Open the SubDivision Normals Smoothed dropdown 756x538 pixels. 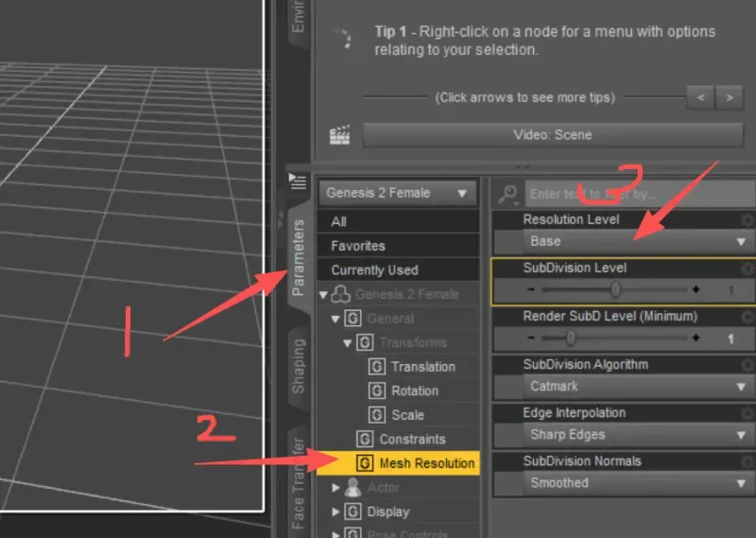(639, 483)
